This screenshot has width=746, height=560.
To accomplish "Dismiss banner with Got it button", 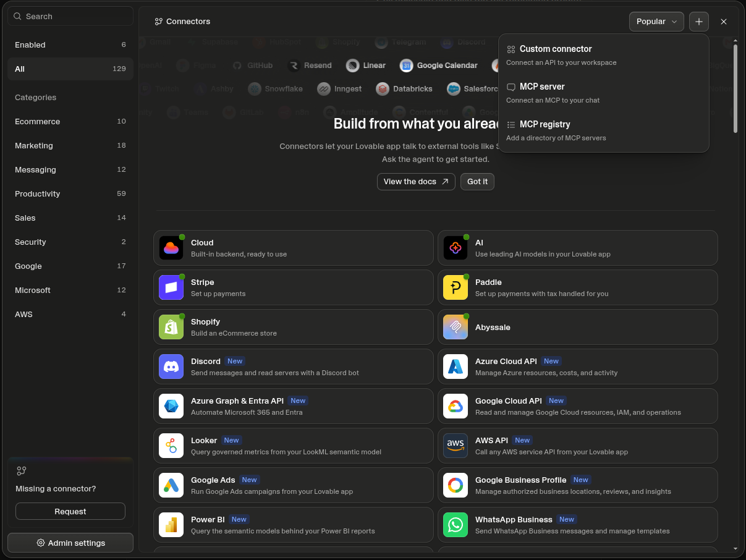I will (x=477, y=182).
